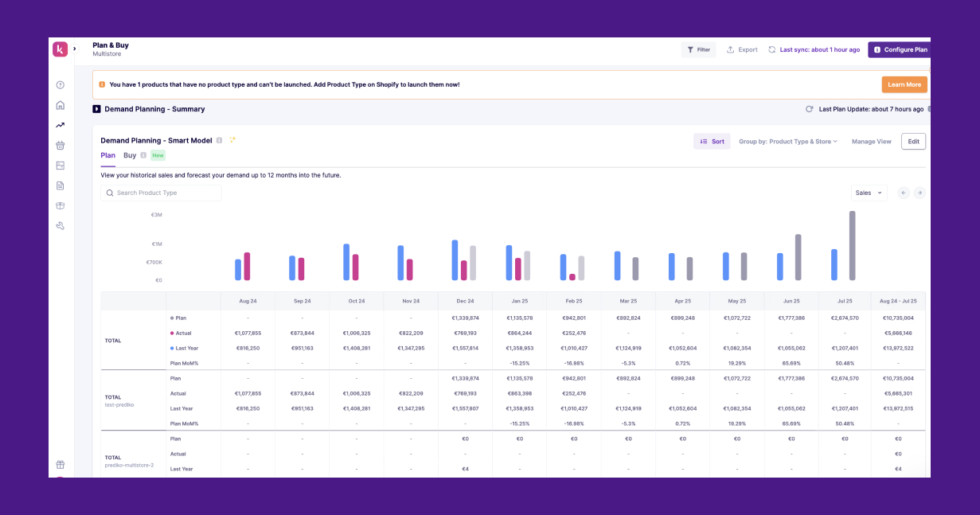Click the Last sync refresh icon
980x515 pixels.
tap(771, 49)
